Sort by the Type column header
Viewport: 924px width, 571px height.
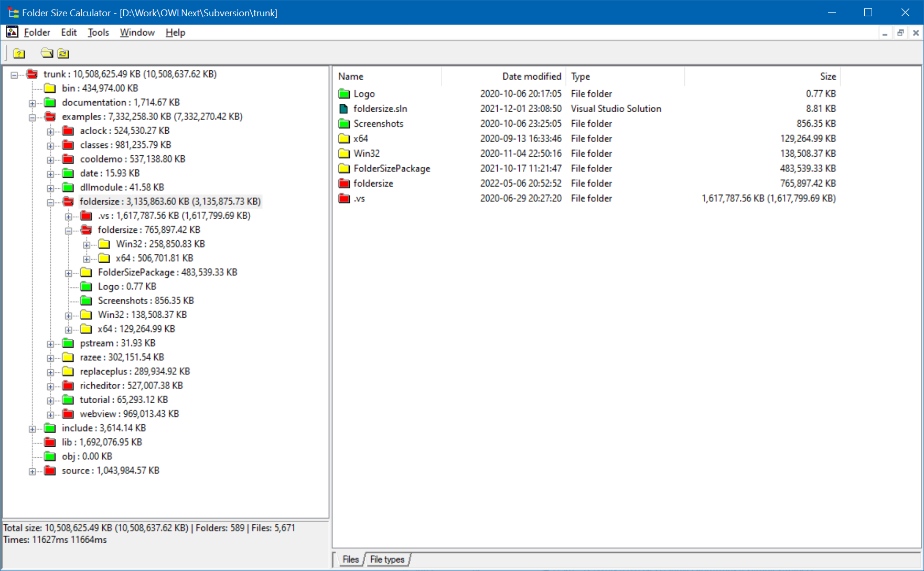(626, 77)
